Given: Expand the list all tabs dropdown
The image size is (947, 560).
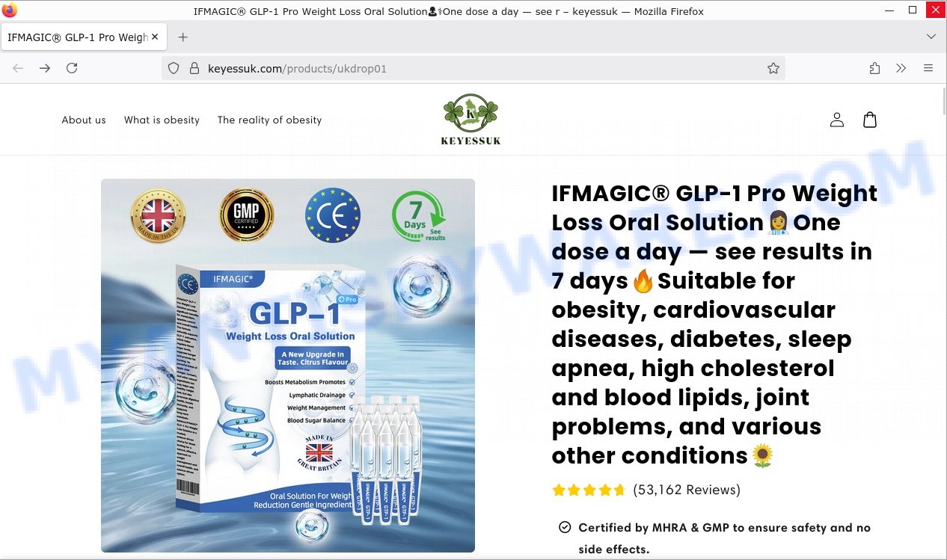Looking at the screenshot, I should click(x=931, y=37).
